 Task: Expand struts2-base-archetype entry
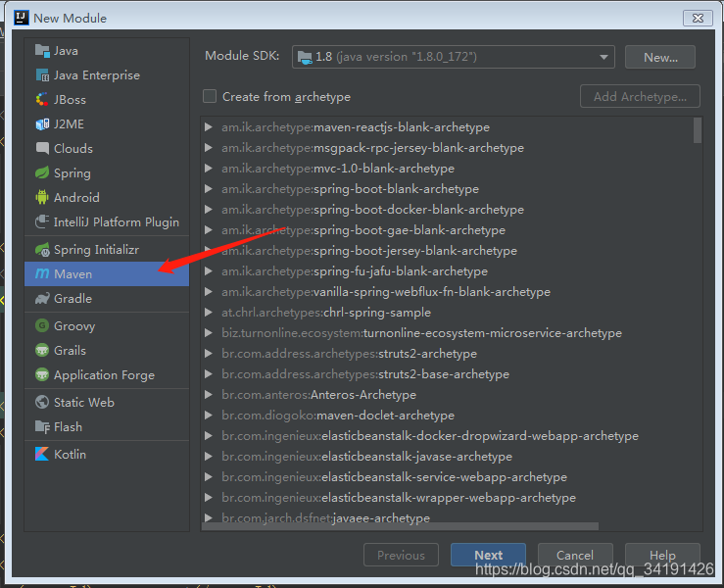point(209,374)
